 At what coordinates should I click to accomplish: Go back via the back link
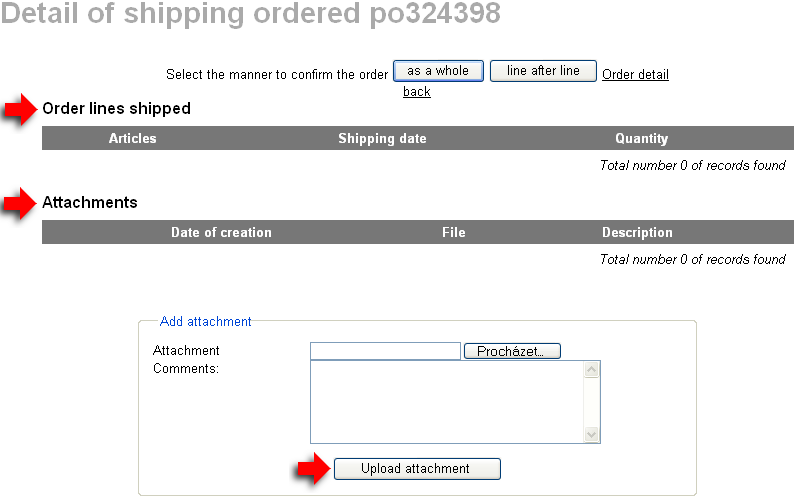click(x=416, y=91)
